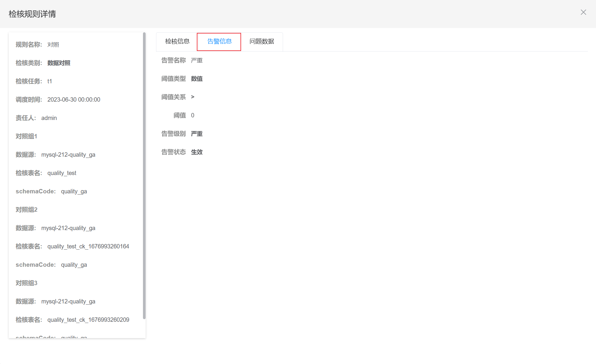
Task: Click the 对照组3 section heading
Action: point(26,283)
